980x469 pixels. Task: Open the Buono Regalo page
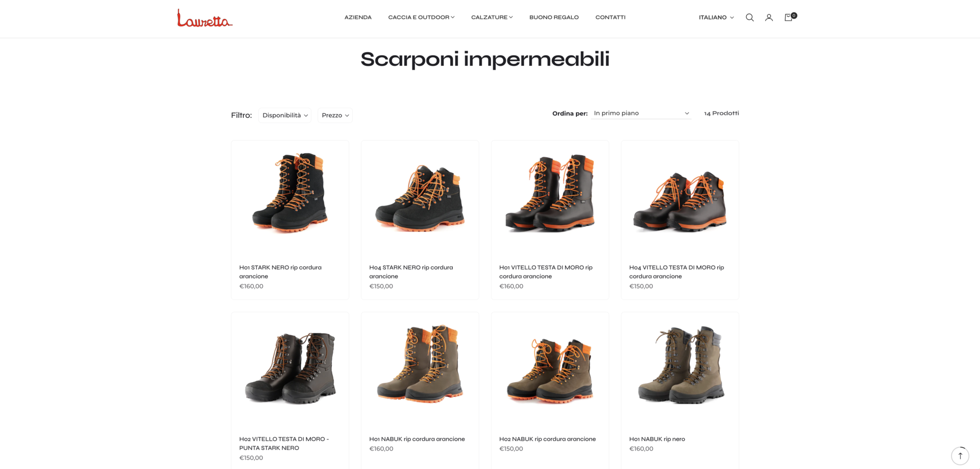click(x=554, y=17)
